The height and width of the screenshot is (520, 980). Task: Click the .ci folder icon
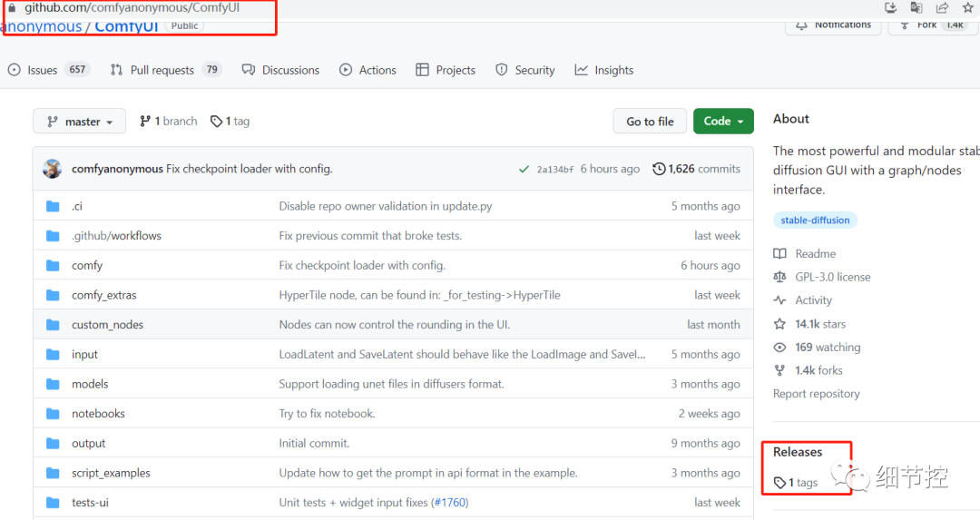(x=54, y=206)
